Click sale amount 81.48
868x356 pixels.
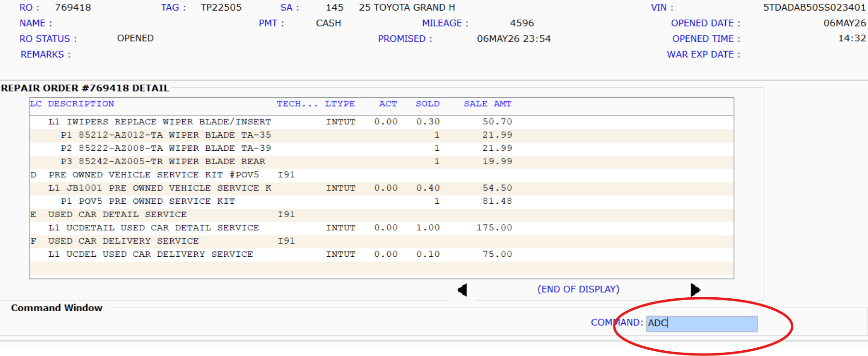tap(497, 201)
